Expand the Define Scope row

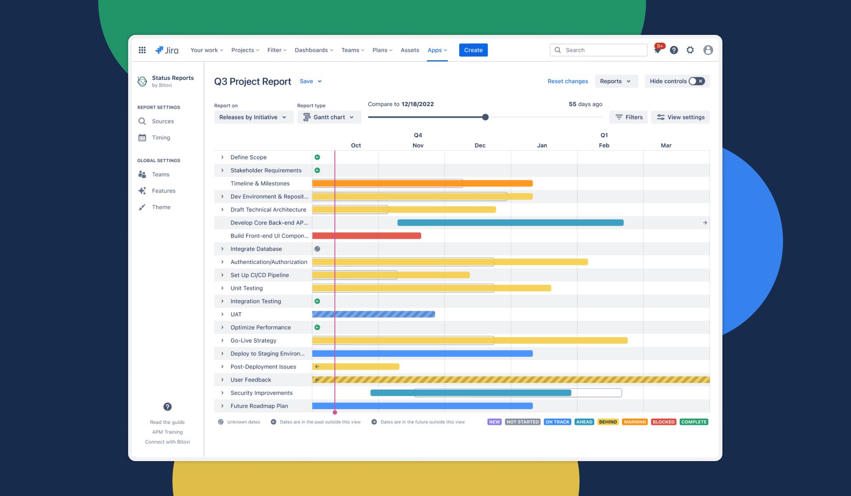tap(222, 157)
